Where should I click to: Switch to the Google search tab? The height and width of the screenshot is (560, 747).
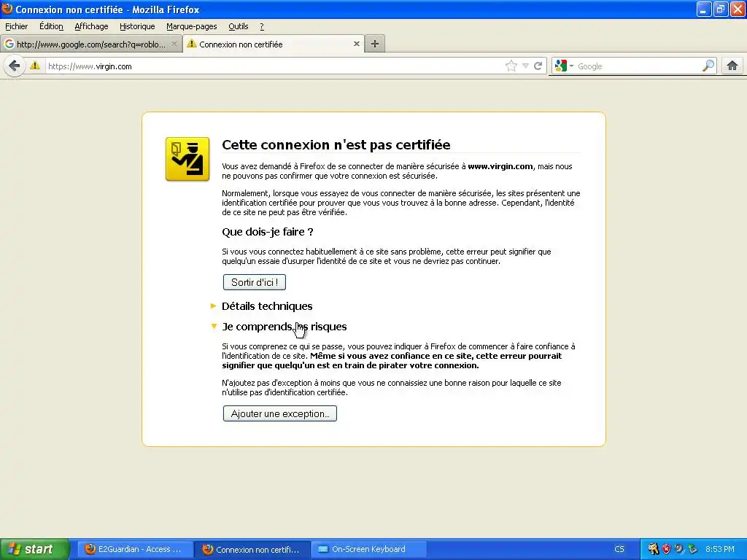click(90, 44)
